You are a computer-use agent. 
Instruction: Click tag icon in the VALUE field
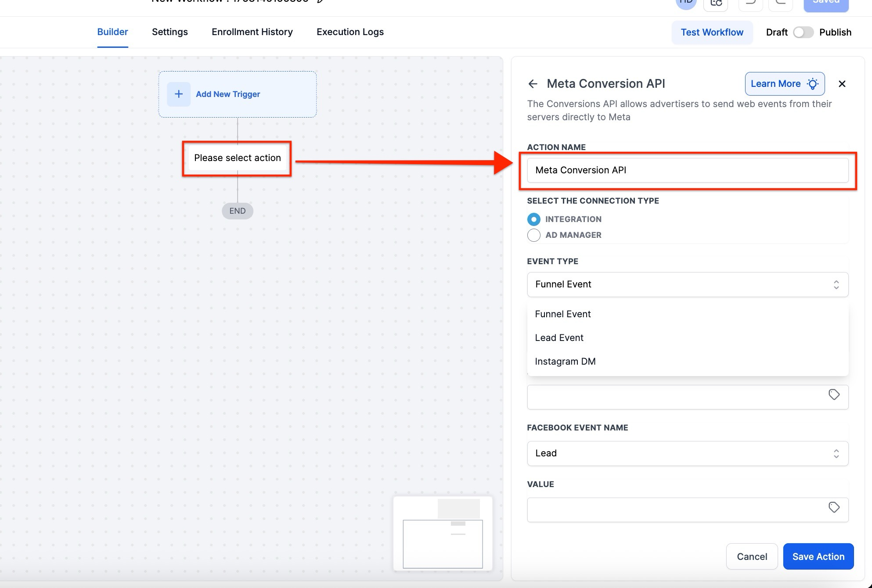[834, 507]
